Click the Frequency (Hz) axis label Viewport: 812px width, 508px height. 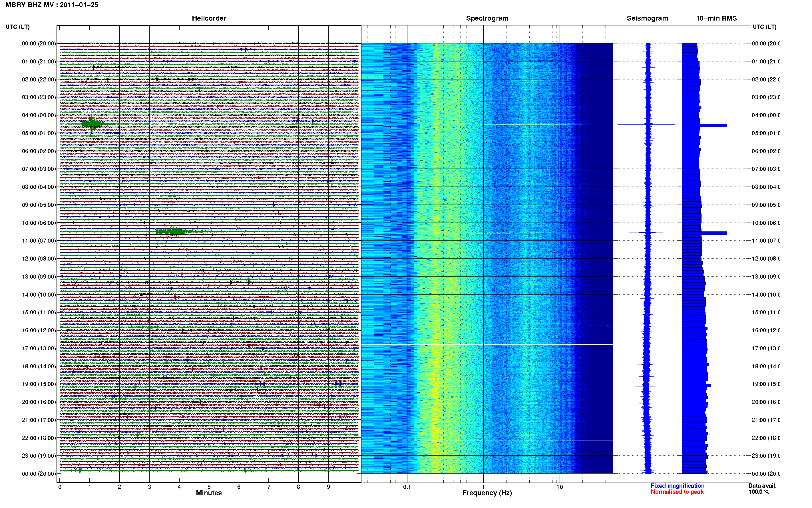pyautogui.click(x=487, y=493)
